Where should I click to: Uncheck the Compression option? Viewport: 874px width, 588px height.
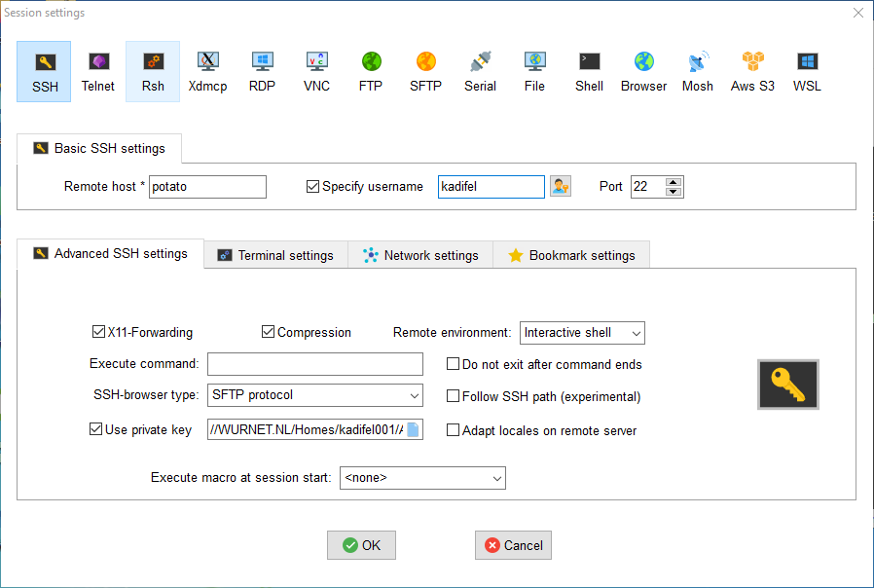click(269, 332)
